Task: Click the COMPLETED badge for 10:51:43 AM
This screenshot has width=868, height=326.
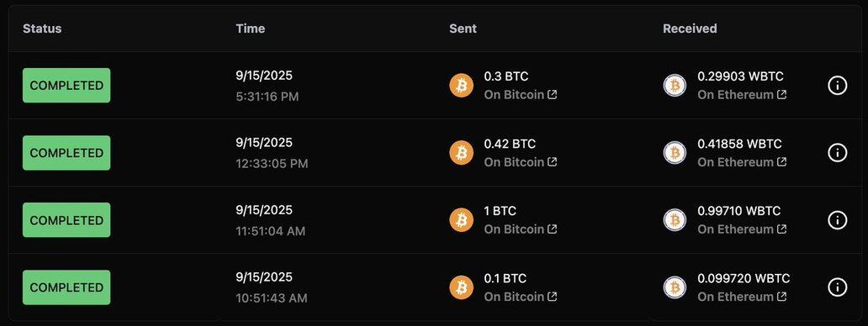Action: pyautogui.click(x=66, y=287)
